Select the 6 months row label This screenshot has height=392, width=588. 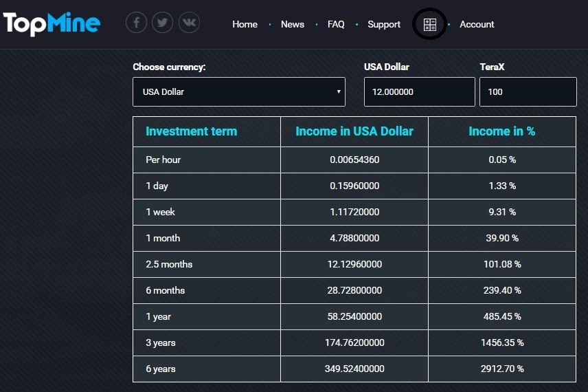pos(165,290)
